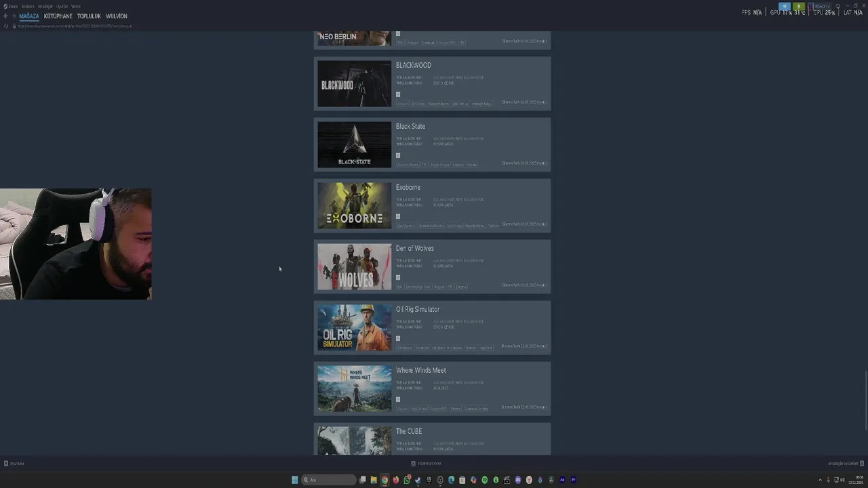
Task: Open Epic Games Launcher from the taskbar
Action: (x=429, y=480)
